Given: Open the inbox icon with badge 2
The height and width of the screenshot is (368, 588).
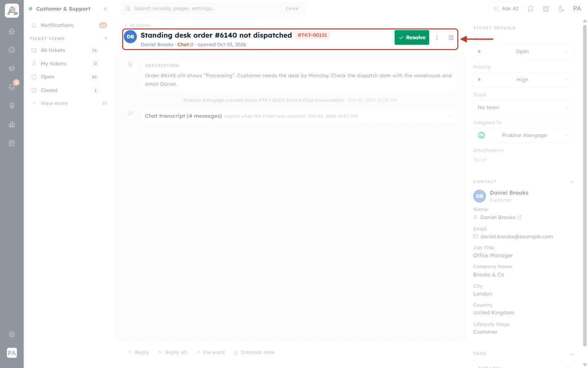Looking at the screenshot, I should coord(12,87).
